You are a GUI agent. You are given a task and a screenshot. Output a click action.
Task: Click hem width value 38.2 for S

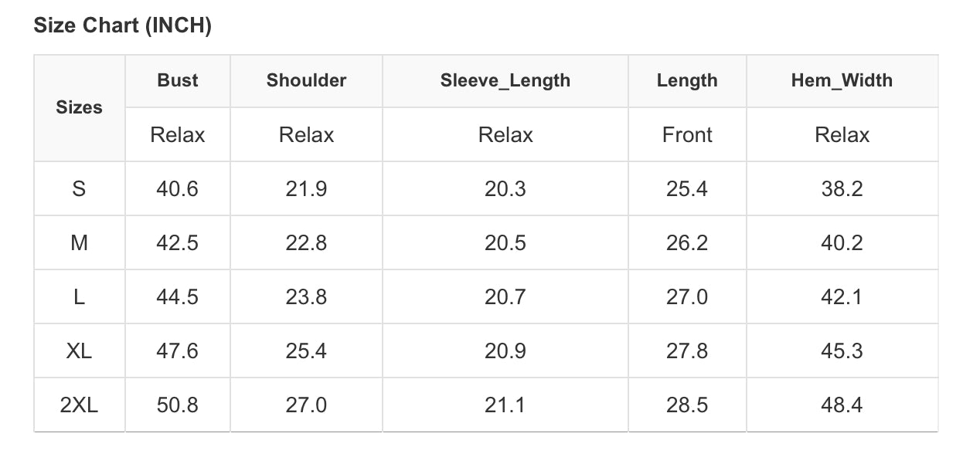click(x=842, y=189)
